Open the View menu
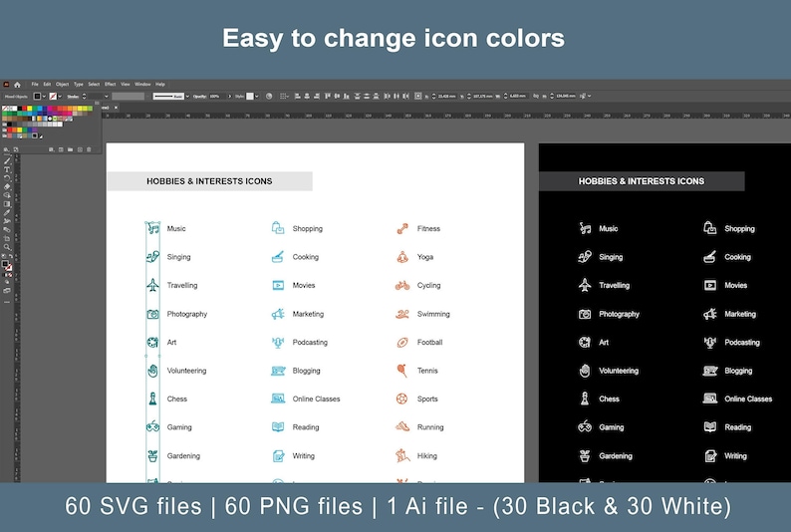The width and height of the screenshot is (791, 532). [x=126, y=85]
